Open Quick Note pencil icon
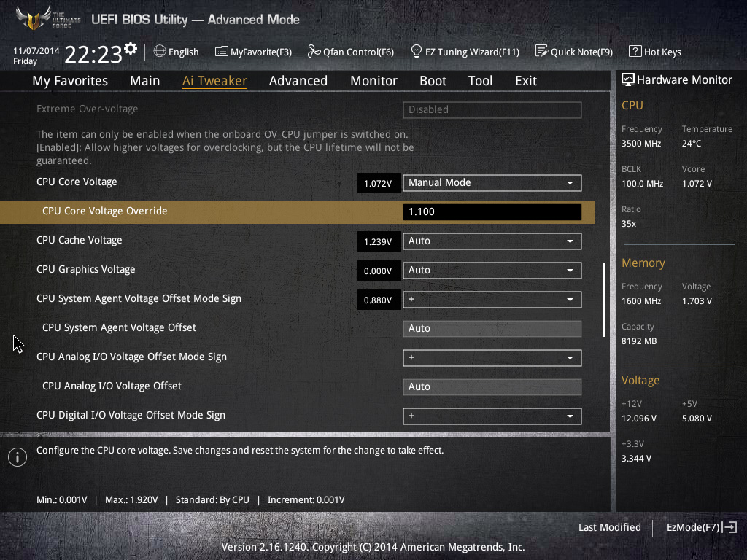The image size is (747, 560). (542, 51)
